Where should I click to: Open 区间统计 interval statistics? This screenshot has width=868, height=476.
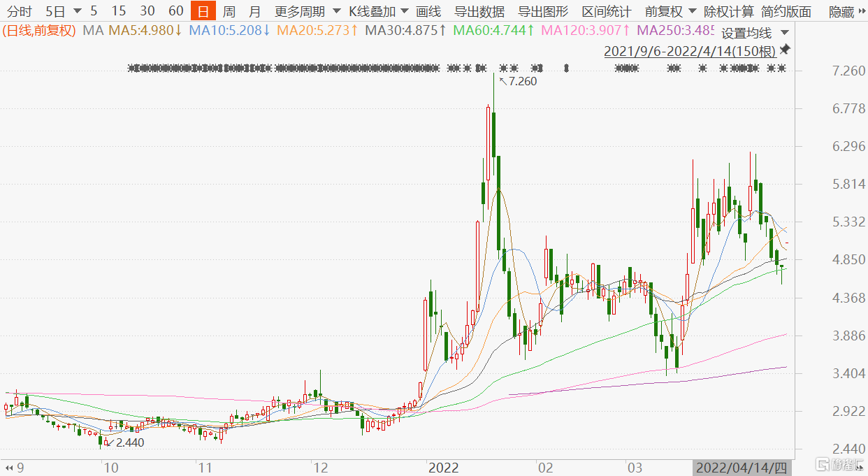607,12
